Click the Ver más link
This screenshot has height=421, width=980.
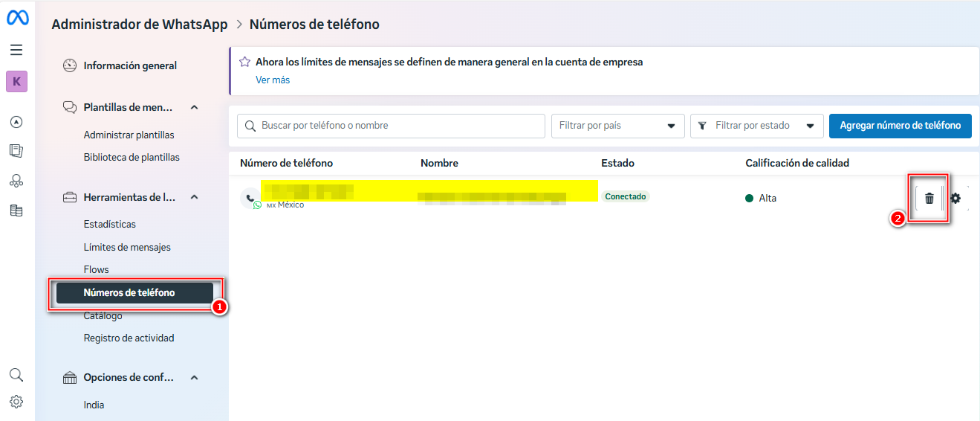[273, 80]
